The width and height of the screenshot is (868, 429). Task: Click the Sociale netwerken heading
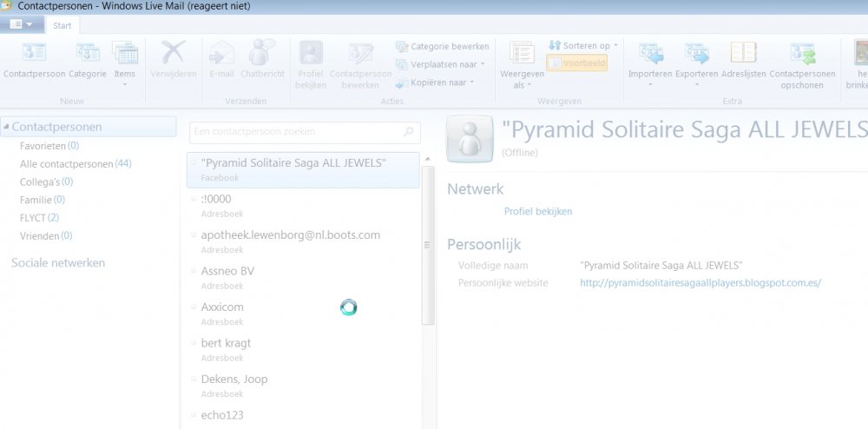coord(58,263)
